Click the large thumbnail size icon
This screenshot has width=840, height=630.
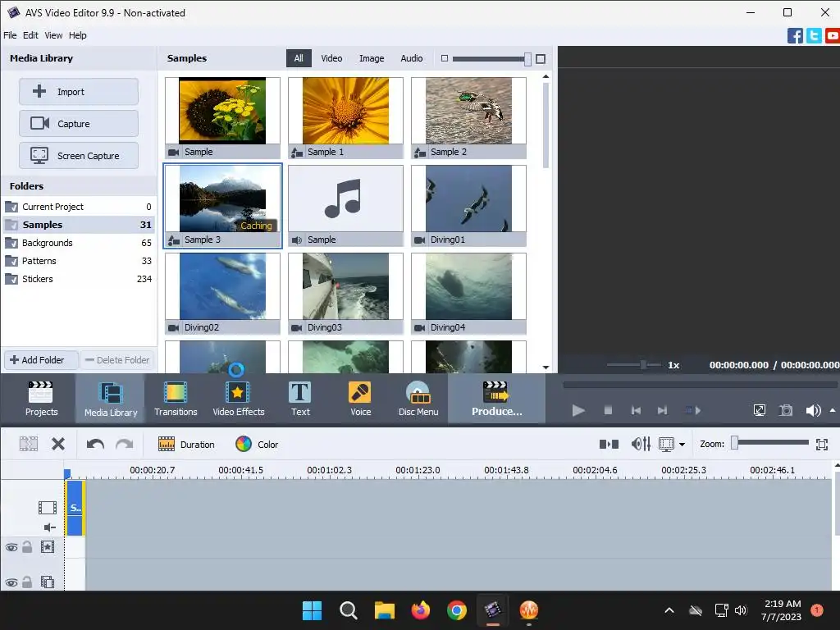coord(541,59)
